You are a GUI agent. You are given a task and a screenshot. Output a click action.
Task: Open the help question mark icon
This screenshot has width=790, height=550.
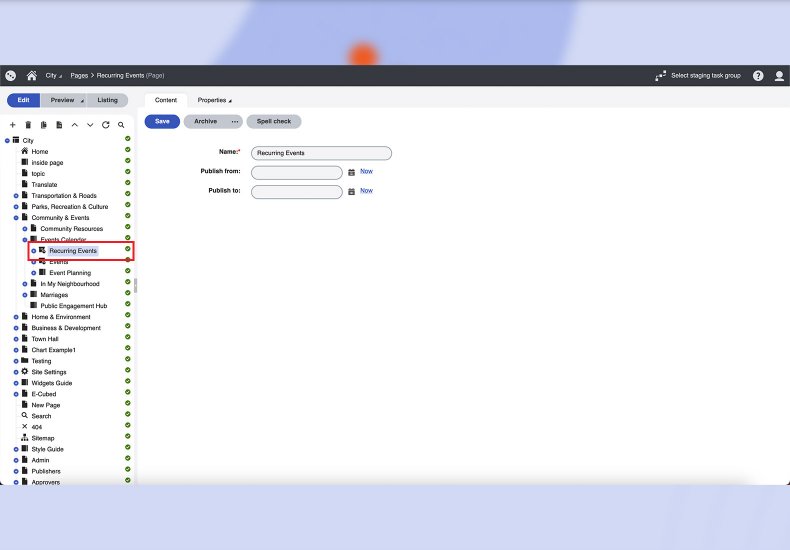click(758, 76)
